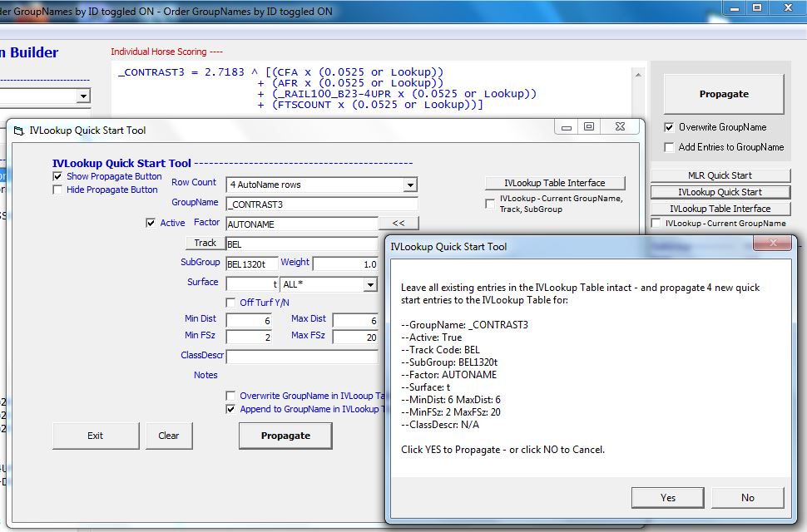Viewport: 807px width, 532px height.
Task: Click the ClassDescr field
Action: 302,357
